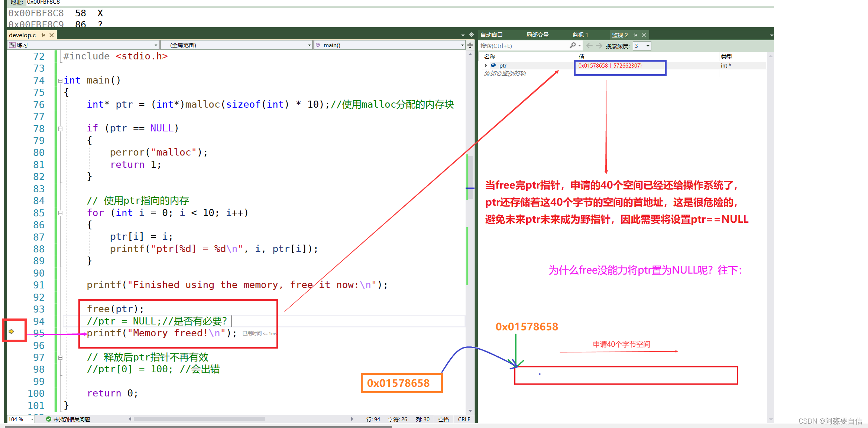Collapse the main() function fold at line 74
This screenshot has height=428, width=868.
coord(60,81)
